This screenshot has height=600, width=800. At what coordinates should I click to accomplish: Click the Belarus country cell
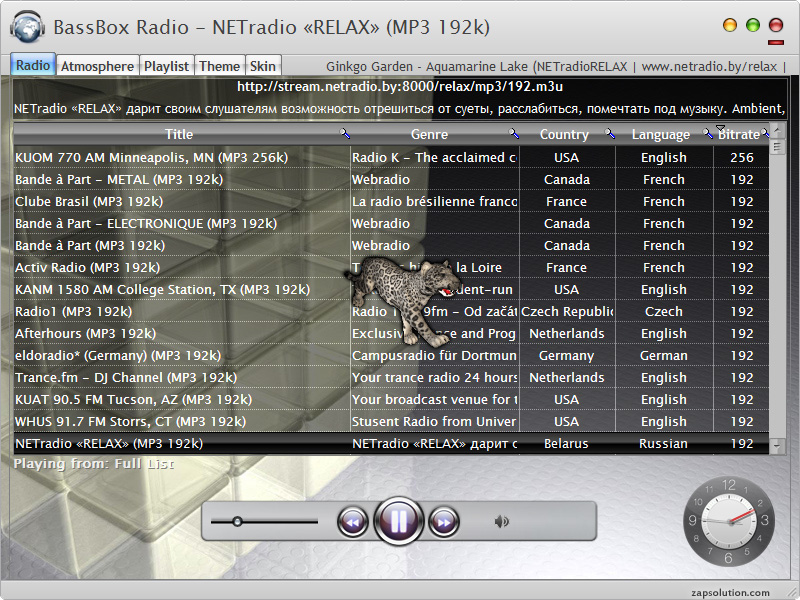click(x=566, y=443)
